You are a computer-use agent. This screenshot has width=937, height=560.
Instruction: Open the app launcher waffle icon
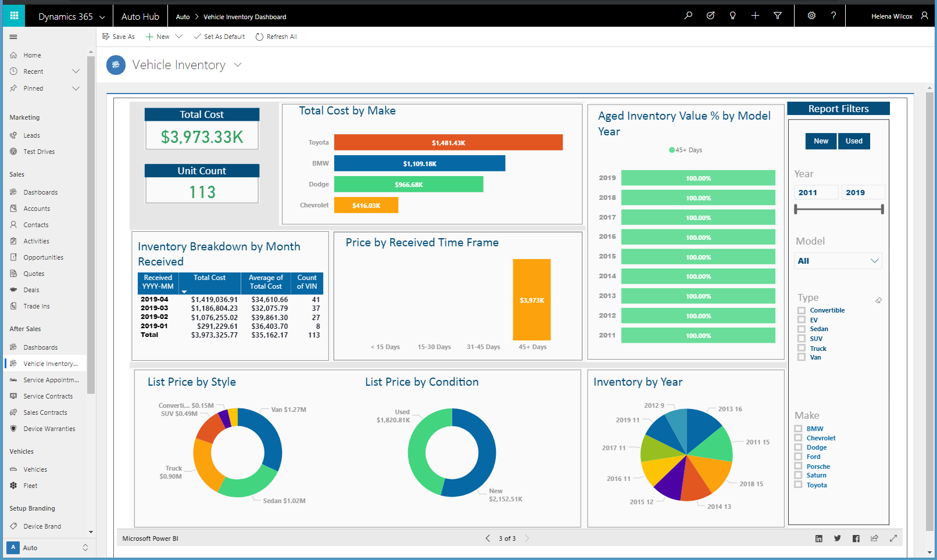pyautogui.click(x=14, y=16)
